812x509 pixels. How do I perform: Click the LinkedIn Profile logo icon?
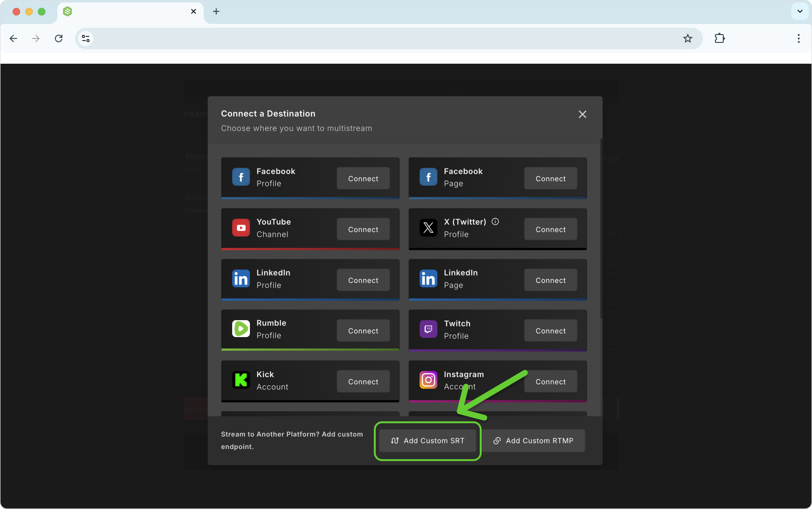(x=241, y=279)
